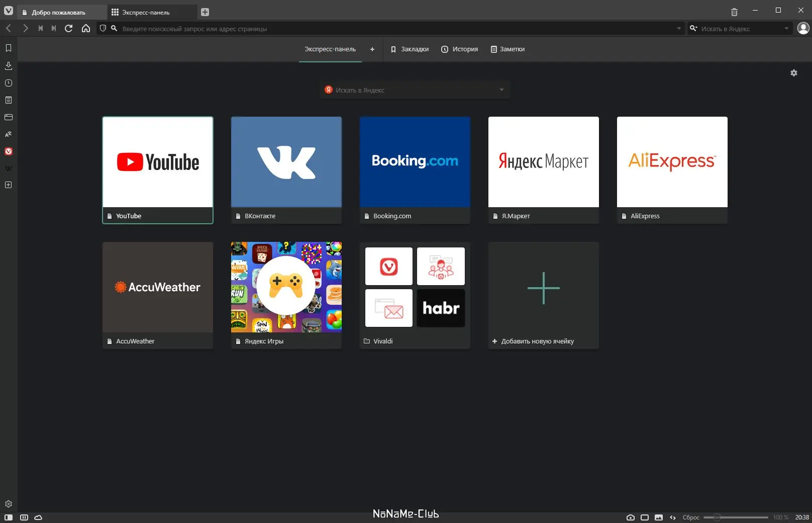Open the red Vivaldi web panel

click(9, 151)
